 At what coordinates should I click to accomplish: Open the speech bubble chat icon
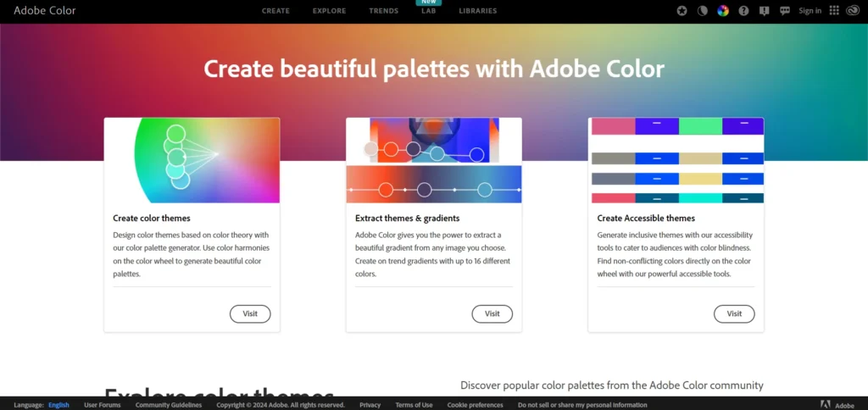pyautogui.click(x=784, y=10)
